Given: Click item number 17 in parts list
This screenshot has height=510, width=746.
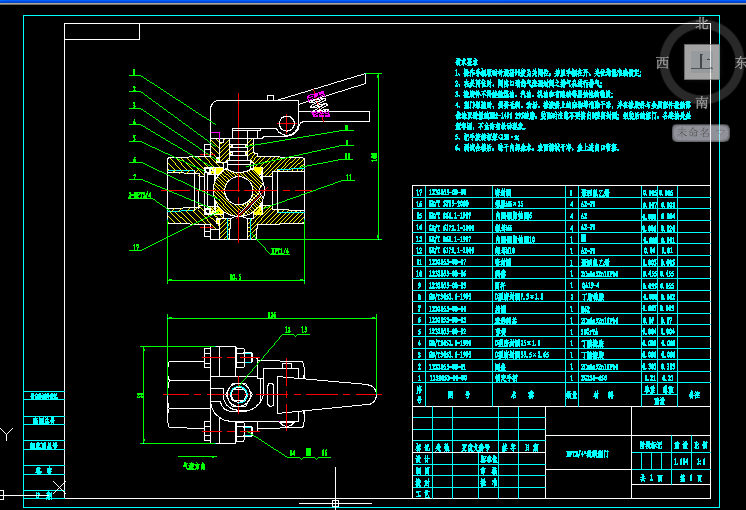Looking at the screenshot, I should [419, 192].
